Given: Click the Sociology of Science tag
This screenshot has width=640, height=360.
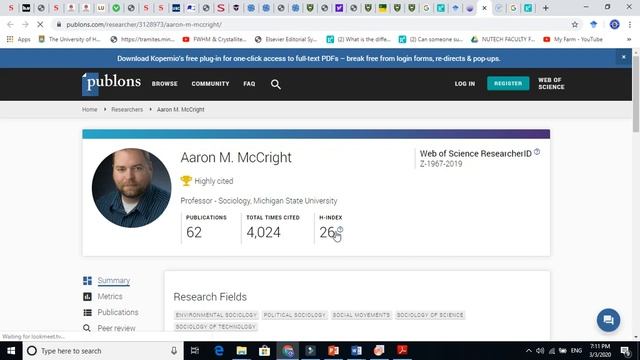Looking at the screenshot, I should (430, 315).
